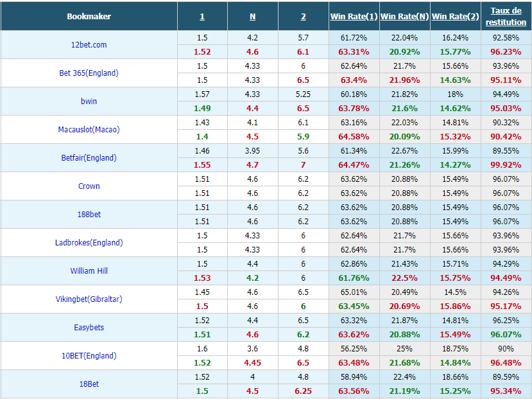Select the 94.29% restitution value
The width and height of the screenshot is (532, 399).
pyautogui.click(x=506, y=264)
